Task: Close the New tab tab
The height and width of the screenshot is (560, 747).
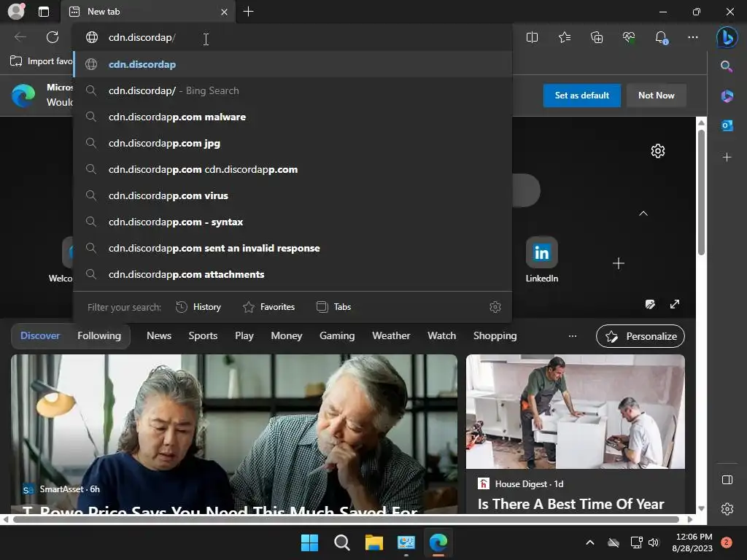Action: (224, 12)
